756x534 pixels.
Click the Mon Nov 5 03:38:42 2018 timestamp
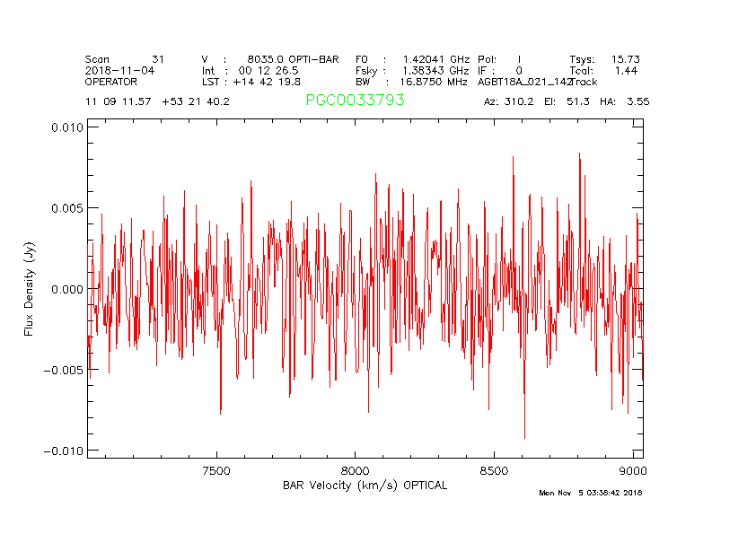click(590, 493)
